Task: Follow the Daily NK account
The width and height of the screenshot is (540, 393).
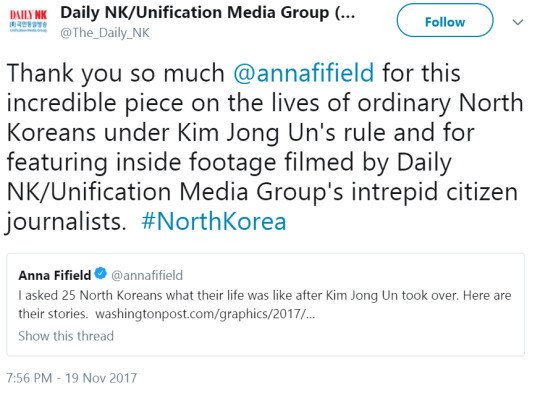Action: 445,20
